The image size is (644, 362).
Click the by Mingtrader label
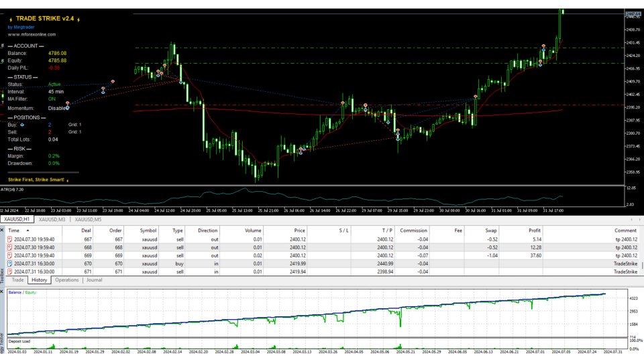click(21, 27)
